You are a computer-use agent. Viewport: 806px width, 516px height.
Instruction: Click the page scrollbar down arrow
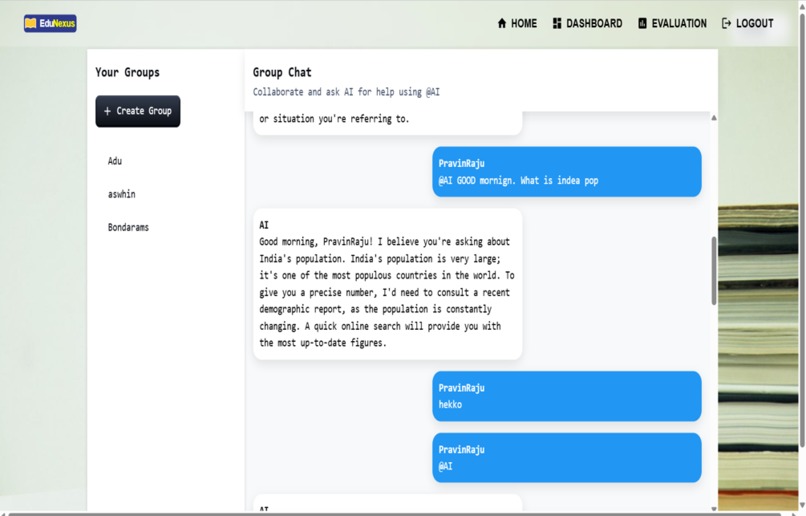pos(802,505)
